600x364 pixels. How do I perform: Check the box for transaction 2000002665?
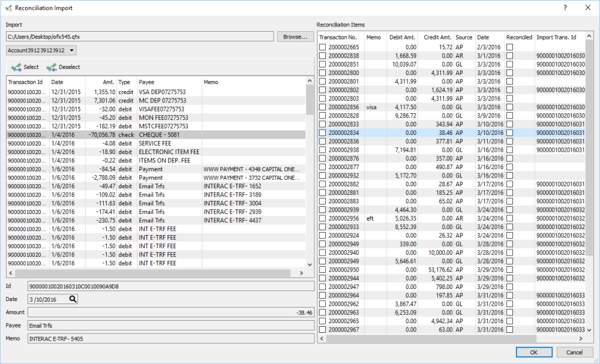pyautogui.click(x=322, y=47)
